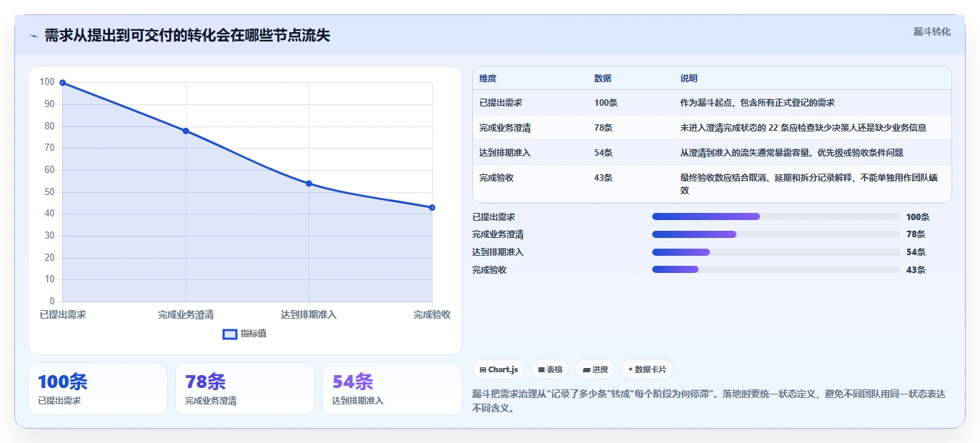Click the x-axis label 已提出需求

[x=63, y=314]
